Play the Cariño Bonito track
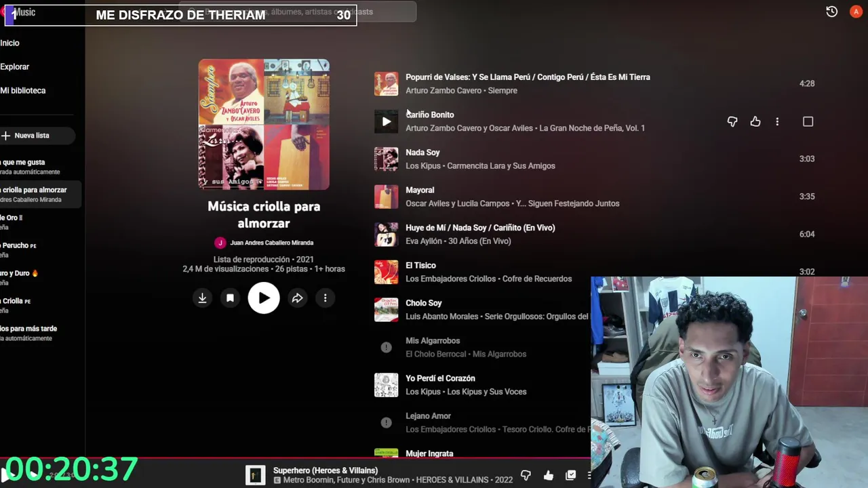The height and width of the screenshot is (488, 868). pyautogui.click(x=386, y=121)
